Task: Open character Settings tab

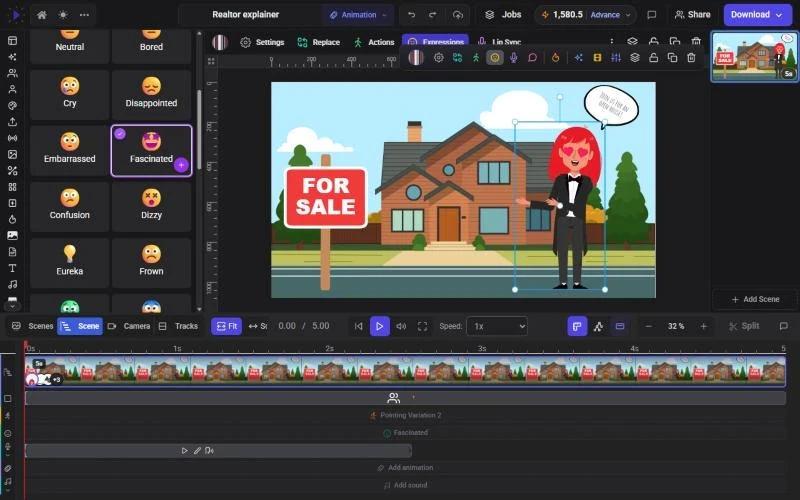Action: click(x=262, y=42)
